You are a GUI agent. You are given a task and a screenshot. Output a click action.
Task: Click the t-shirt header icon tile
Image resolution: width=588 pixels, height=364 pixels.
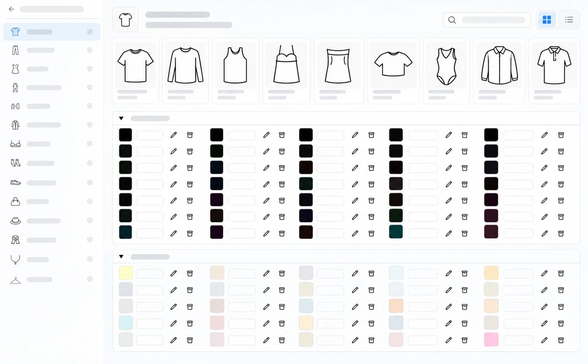125,20
